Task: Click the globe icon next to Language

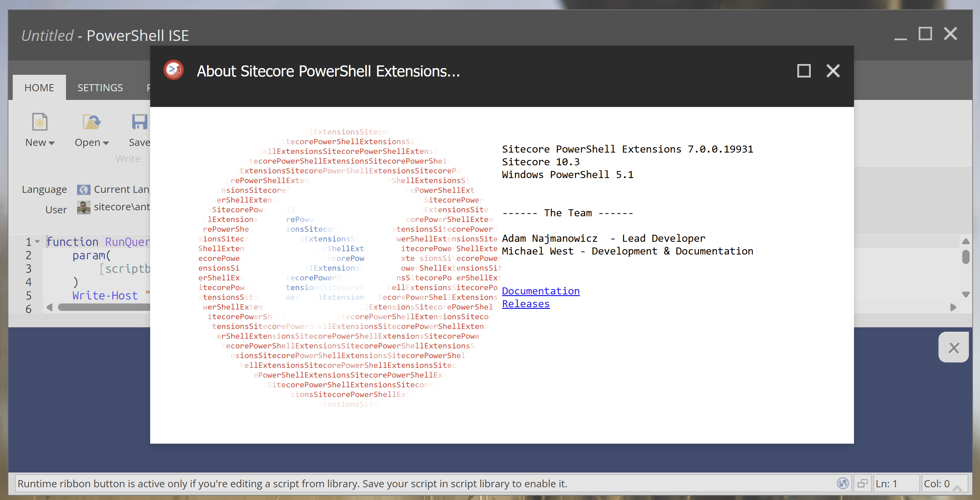Action: coord(83,189)
